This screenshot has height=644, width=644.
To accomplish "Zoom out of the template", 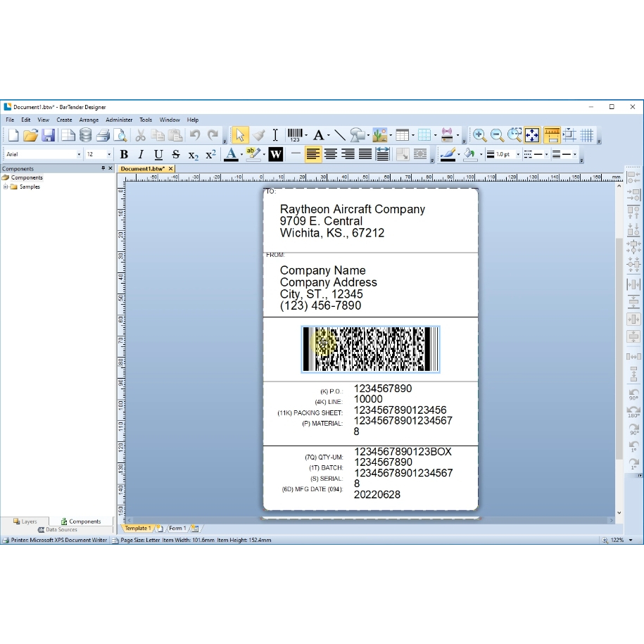I will point(497,135).
